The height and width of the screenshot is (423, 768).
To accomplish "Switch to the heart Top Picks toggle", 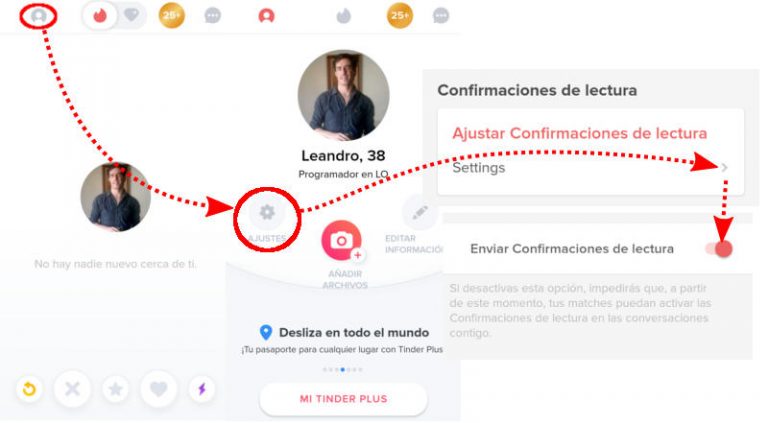I will coord(131,15).
